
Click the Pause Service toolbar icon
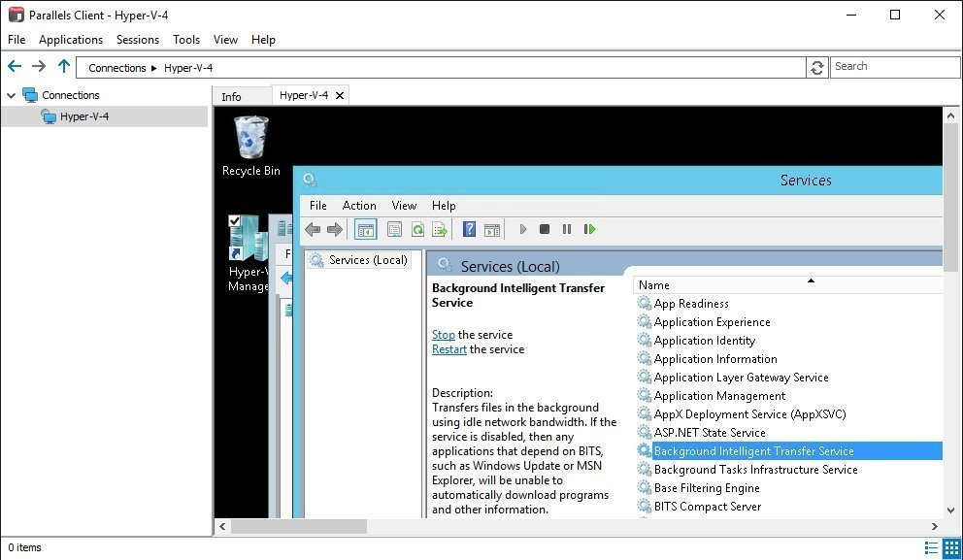[567, 230]
